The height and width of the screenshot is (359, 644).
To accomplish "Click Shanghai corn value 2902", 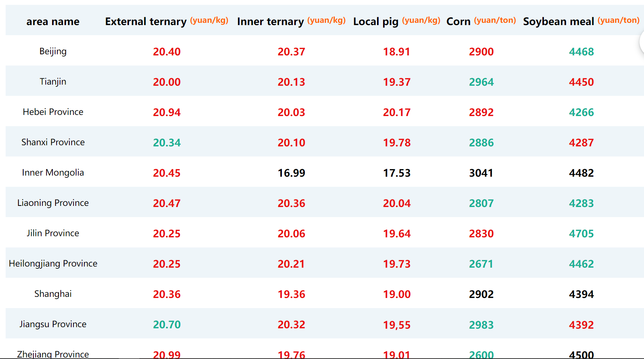I will pos(481,294).
